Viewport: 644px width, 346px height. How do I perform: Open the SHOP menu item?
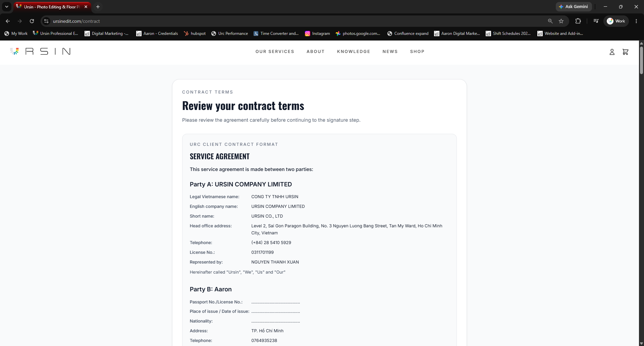pyautogui.click(x=417, y=52)
